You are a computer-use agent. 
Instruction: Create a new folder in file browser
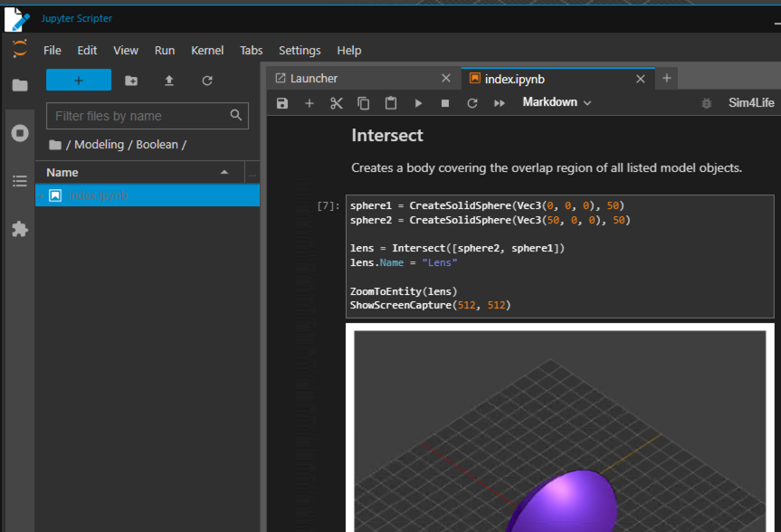[x=131, y=81]
